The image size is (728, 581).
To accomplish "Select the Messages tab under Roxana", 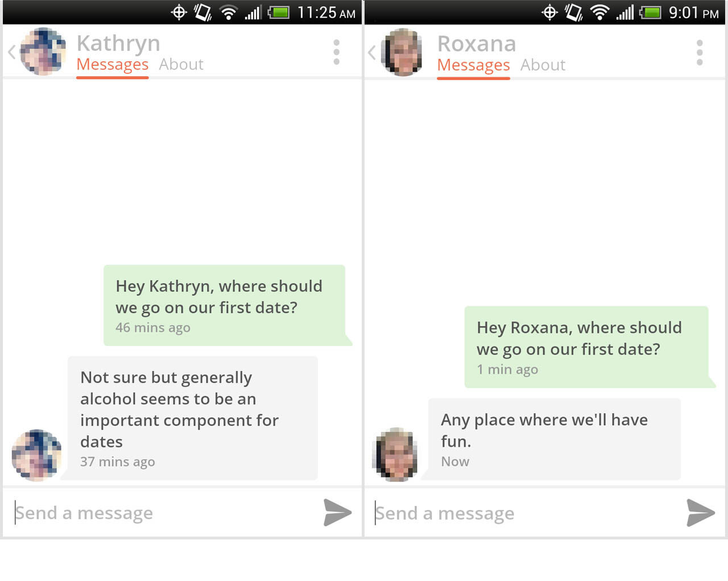I will (x=473, y=65).
